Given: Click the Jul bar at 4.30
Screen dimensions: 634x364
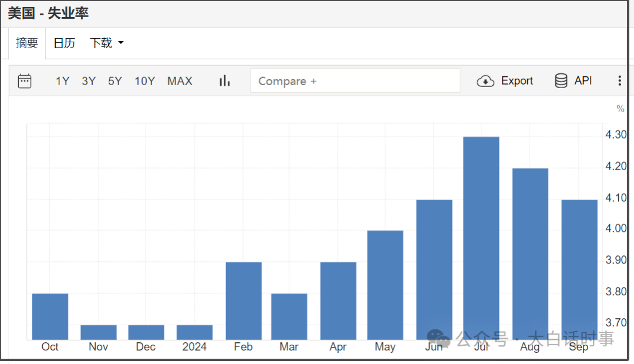Looking at the screenshot, I should (481, 238).
